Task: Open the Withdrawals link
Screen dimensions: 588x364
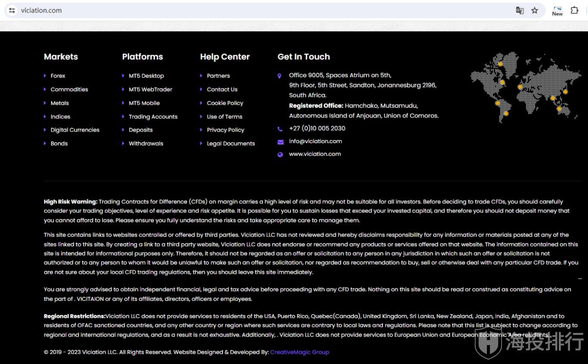Action: 146,144
